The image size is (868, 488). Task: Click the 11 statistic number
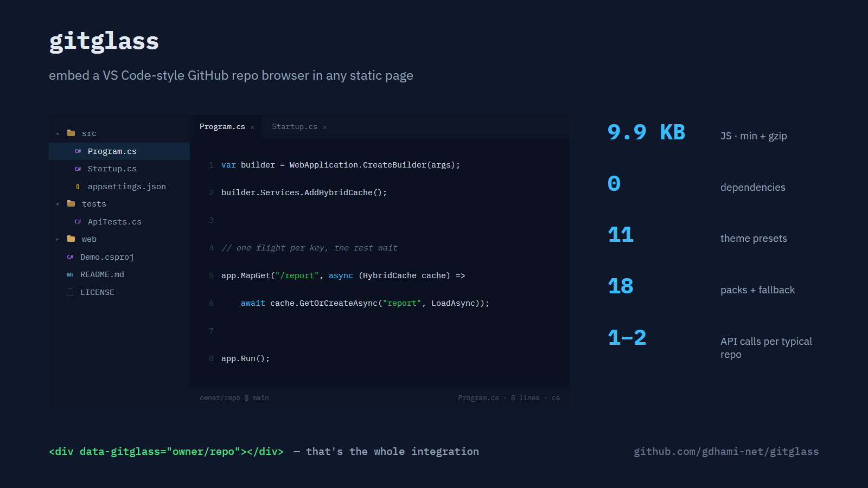(x=621, y=235)
